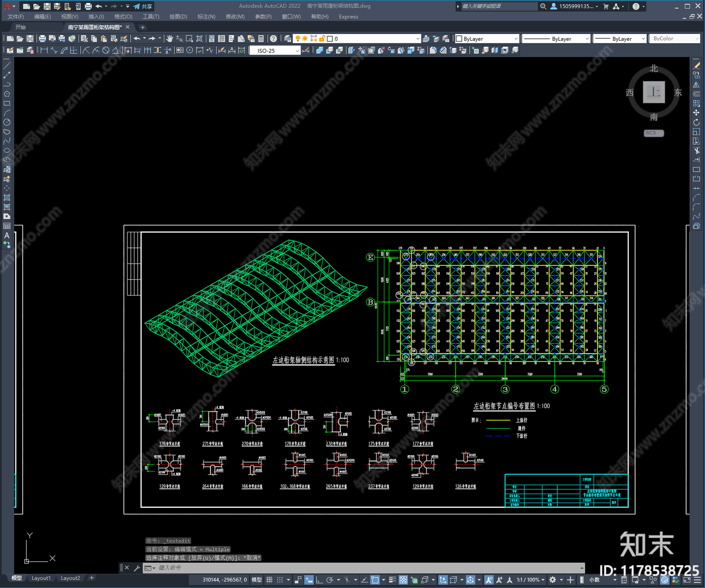Click the 开始 start tab
705x588 pixels.
click(x=20, y=27)
